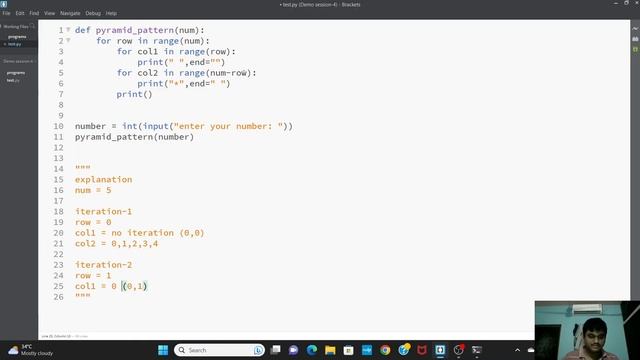This screenshot has height=360, width=640.
Task: Select programs in Working Files list
Action: (x=17, y=37)
